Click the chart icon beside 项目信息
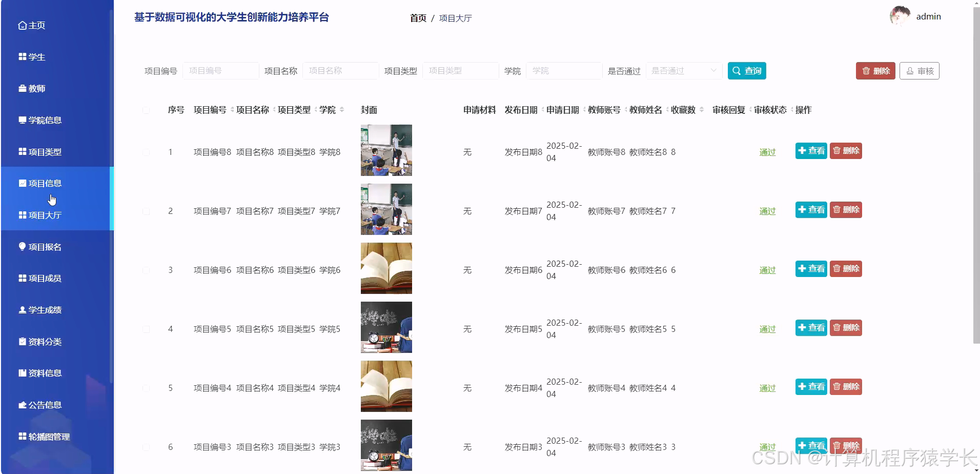Image resolution: width=980 pixels, height=474 pixels. click(23, 183)
